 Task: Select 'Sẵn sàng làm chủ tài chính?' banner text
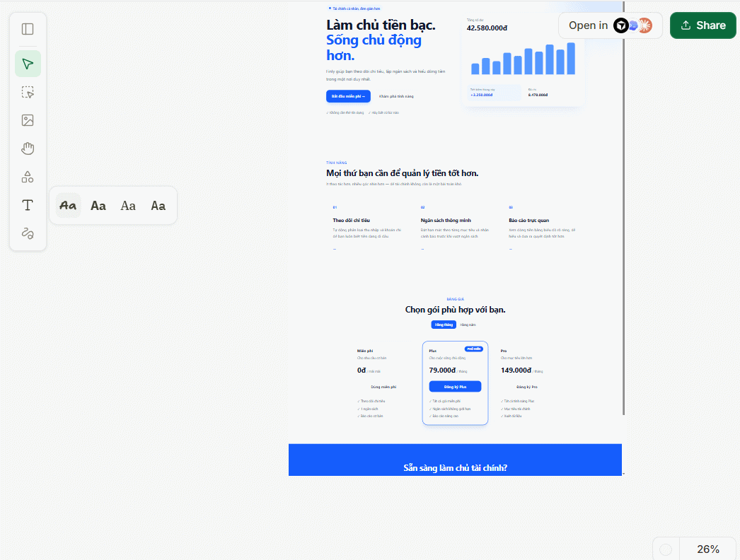[455, 468]
